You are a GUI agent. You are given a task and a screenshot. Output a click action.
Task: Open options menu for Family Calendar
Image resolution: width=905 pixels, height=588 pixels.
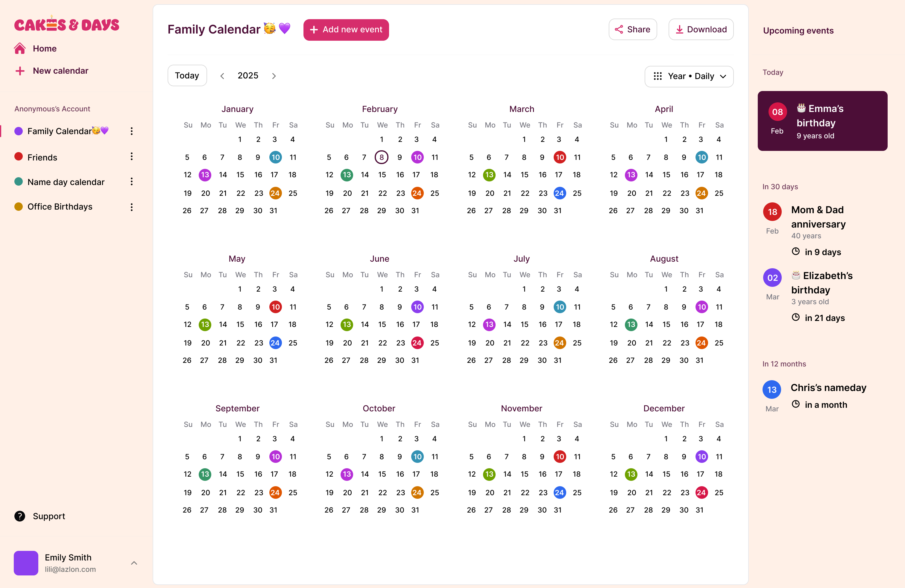(x=132, y=131)
